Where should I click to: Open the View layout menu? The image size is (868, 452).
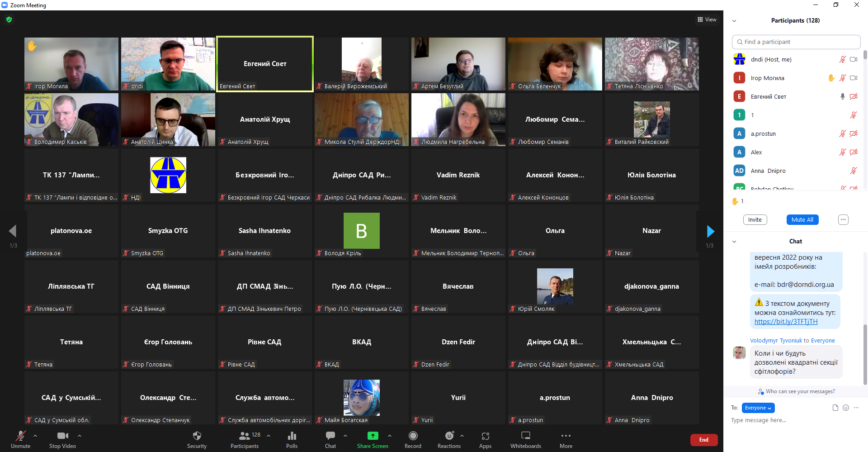tap(707, 19)
